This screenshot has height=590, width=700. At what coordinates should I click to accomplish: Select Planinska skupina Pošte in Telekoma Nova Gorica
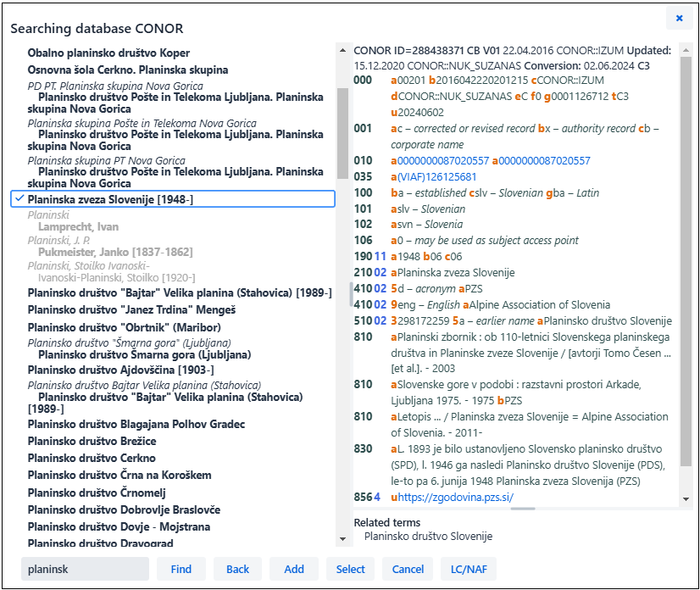142,123
